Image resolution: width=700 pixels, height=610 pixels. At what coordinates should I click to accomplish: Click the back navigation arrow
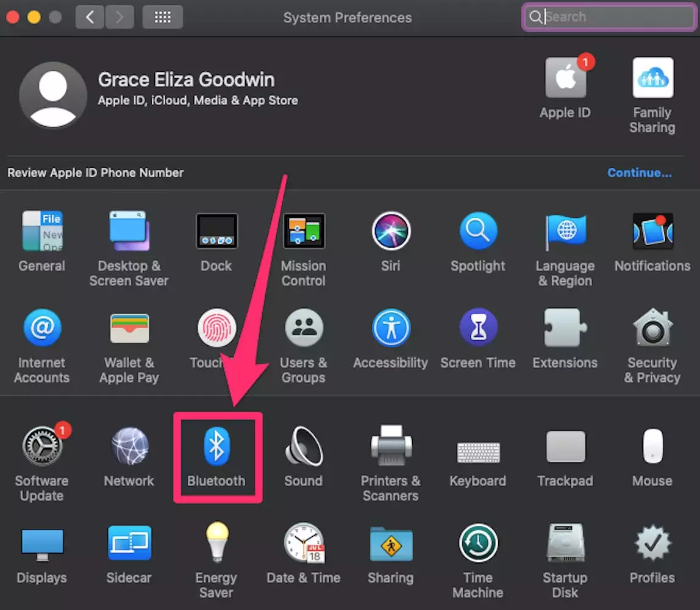90,17
